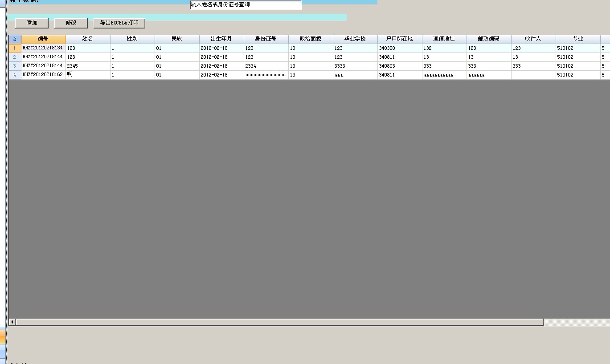
Task: Click the select-all corner icon of the grid
Action: click(15, 39)
